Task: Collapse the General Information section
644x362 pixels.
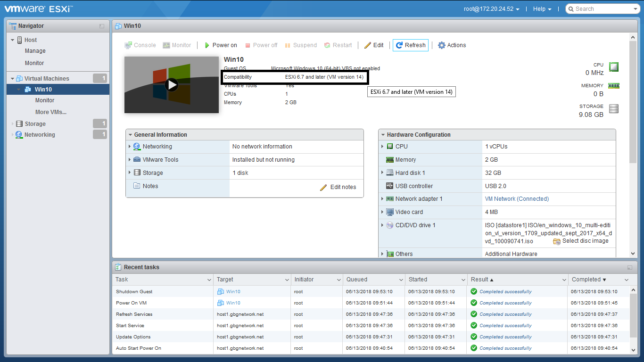Action: [x=130, y=135]
